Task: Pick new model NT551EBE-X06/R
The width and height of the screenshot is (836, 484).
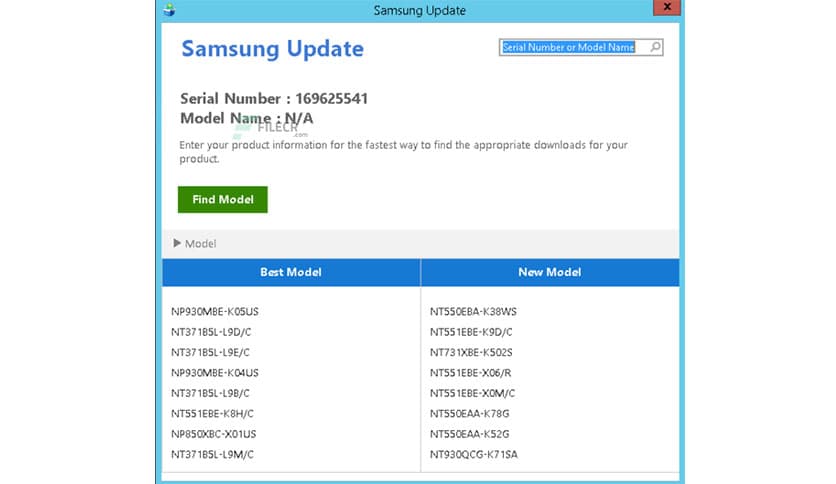Action: [x=470, y=373]
